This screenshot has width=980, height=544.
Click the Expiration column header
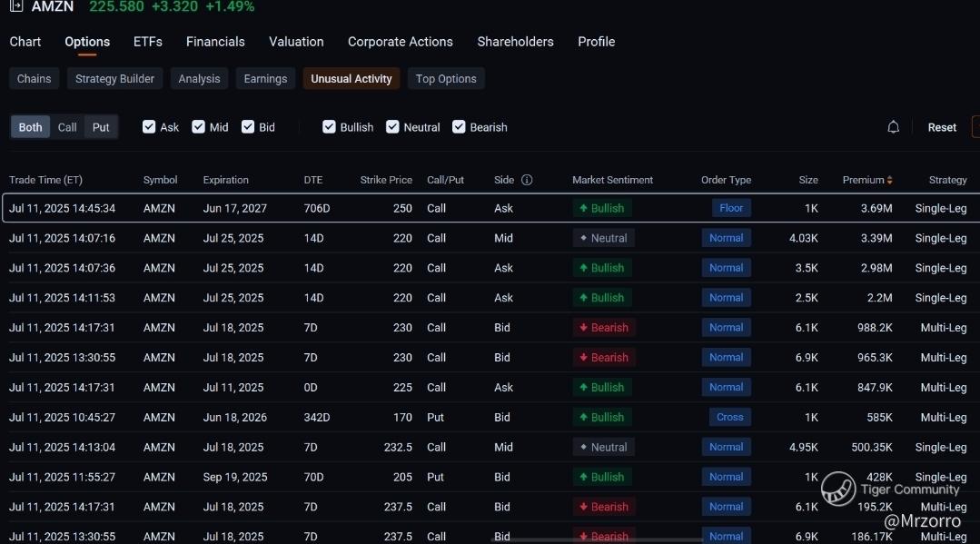[x=225, y=180]
